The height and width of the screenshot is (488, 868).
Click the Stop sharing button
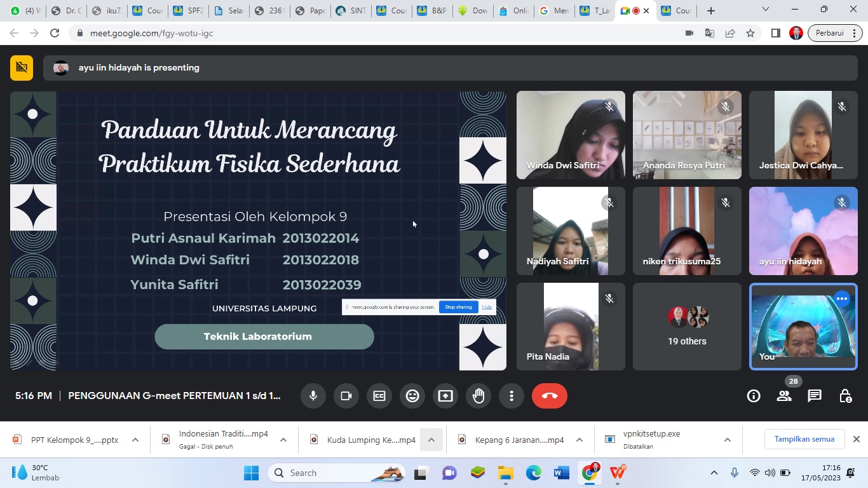click(458, 307)
